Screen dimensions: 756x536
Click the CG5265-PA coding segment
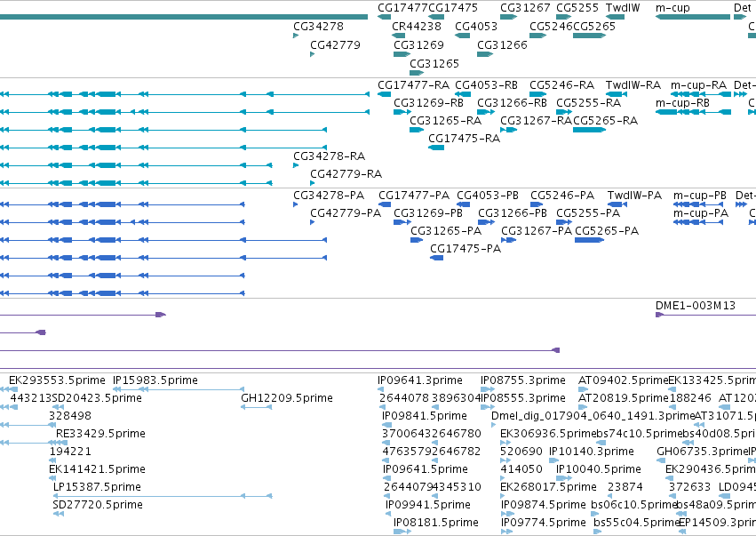(x=589, y=240)
